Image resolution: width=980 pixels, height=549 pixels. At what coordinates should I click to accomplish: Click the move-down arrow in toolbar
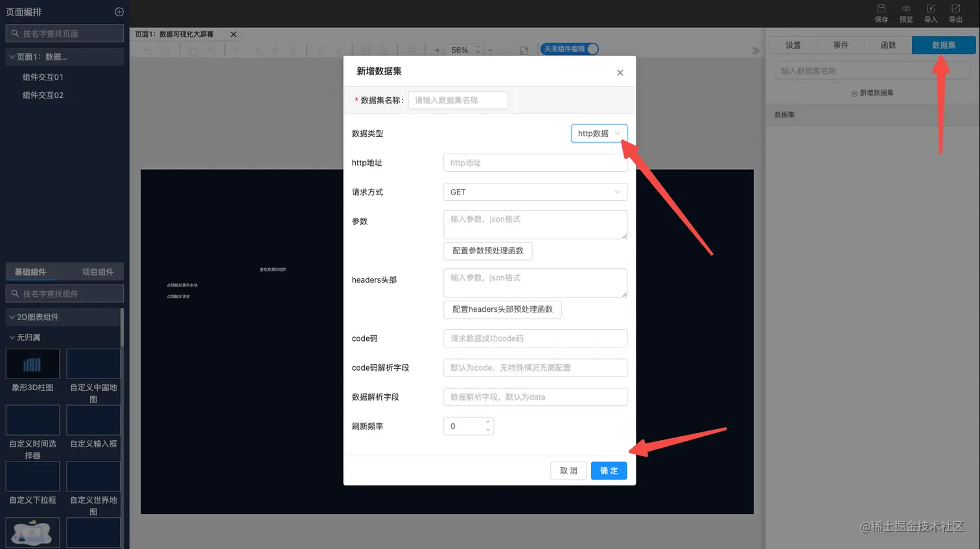click(293, 50)
